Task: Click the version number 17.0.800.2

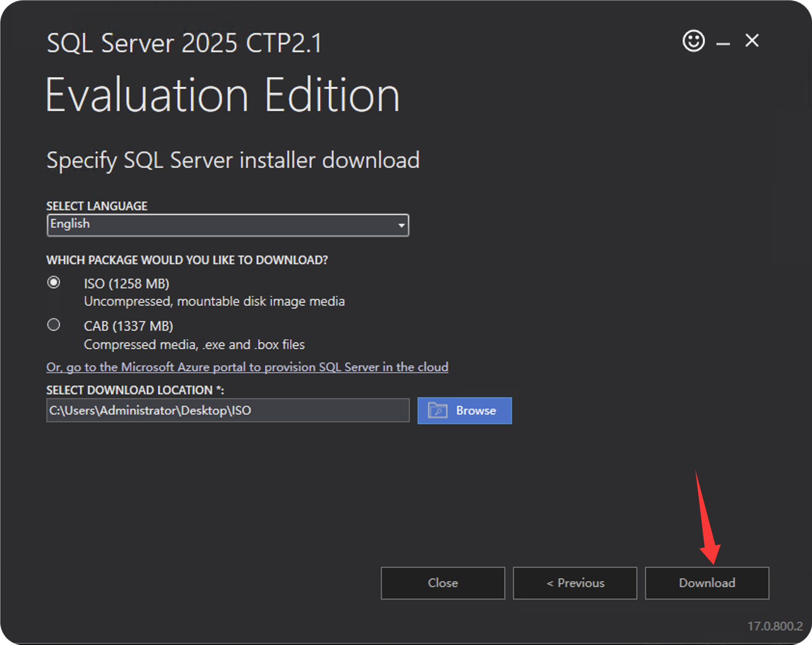Action: tap(775, 626)
